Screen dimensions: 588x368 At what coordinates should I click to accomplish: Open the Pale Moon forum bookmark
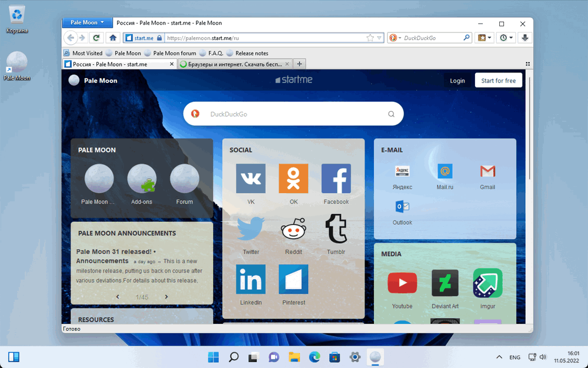click(x=170, y=54)
